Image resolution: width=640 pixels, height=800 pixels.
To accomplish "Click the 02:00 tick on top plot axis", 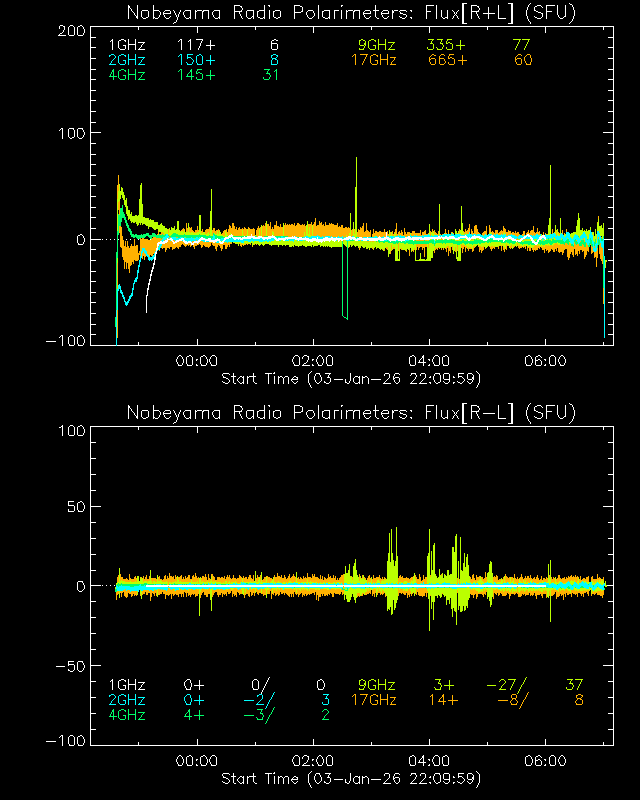I will coord(313,362).
